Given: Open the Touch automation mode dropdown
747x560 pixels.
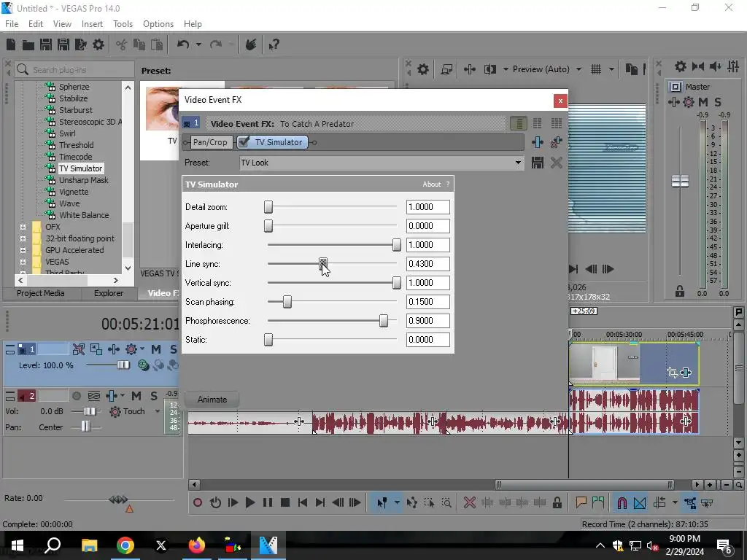Looking at the screenshot, I should click(x=158, y=411).
